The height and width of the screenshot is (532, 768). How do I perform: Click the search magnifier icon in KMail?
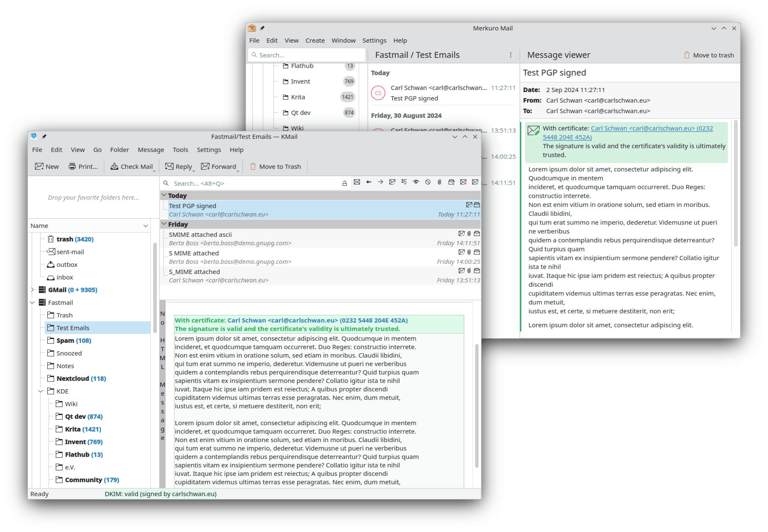tap(166, 183)
